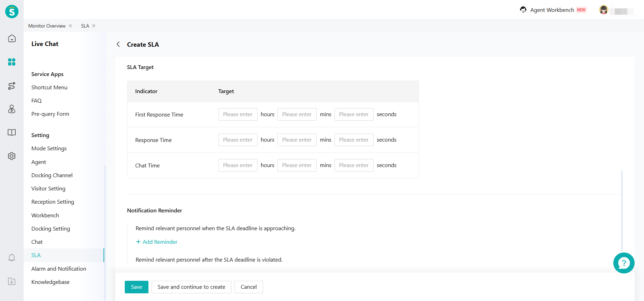
Task: Open the settings gear icon in sidebar
Action: coord(12,156)
